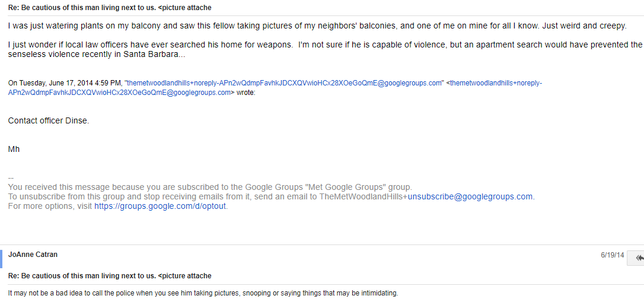Image resolution: width=644 pixels, height=305 pixels.
Task: Click the signature 'Mh'
Action: 14,149
